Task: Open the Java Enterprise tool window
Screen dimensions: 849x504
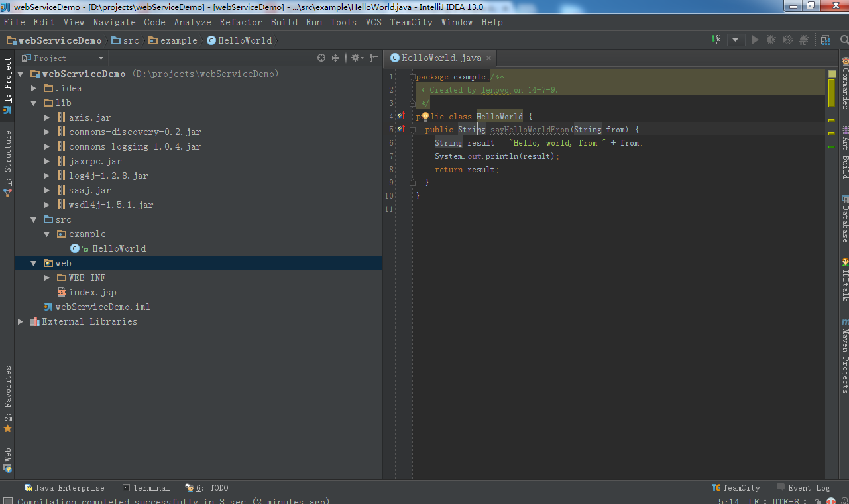Action: pyautogui.click(x=64, y=488)
